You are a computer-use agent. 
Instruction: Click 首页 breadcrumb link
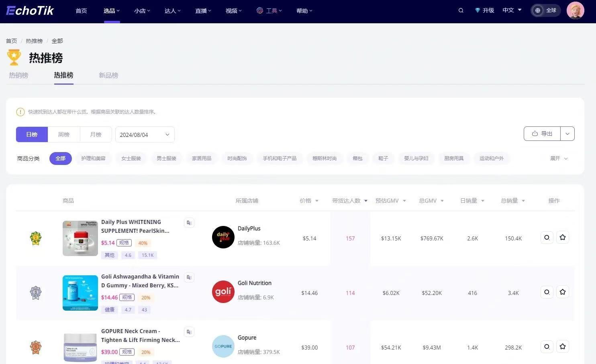point(12,41)
